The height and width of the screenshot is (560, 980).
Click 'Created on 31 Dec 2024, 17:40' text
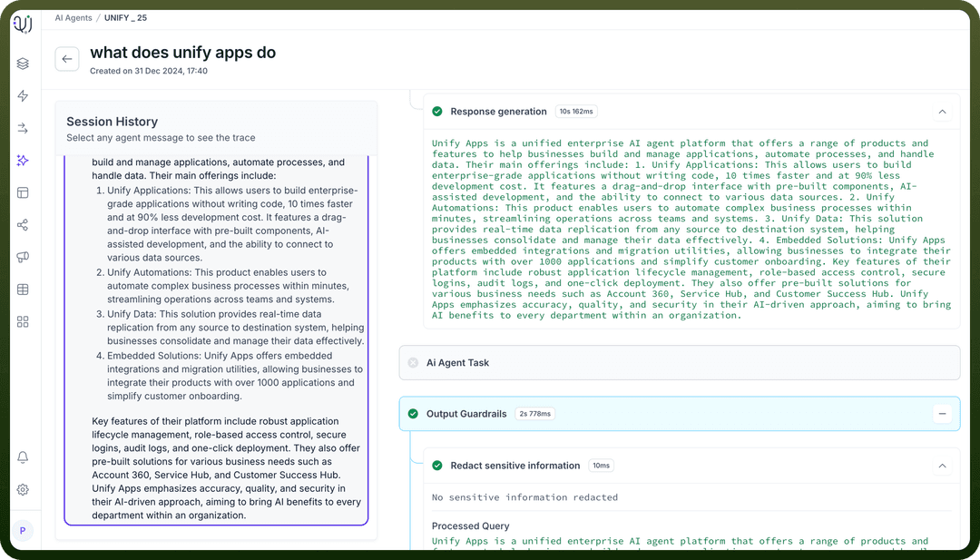(x=149, y=71)
